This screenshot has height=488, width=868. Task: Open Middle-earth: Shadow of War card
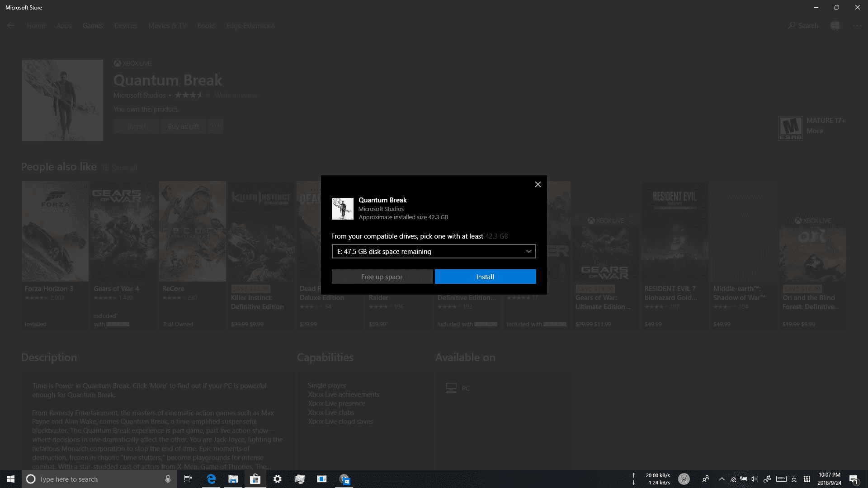(743, 256)
